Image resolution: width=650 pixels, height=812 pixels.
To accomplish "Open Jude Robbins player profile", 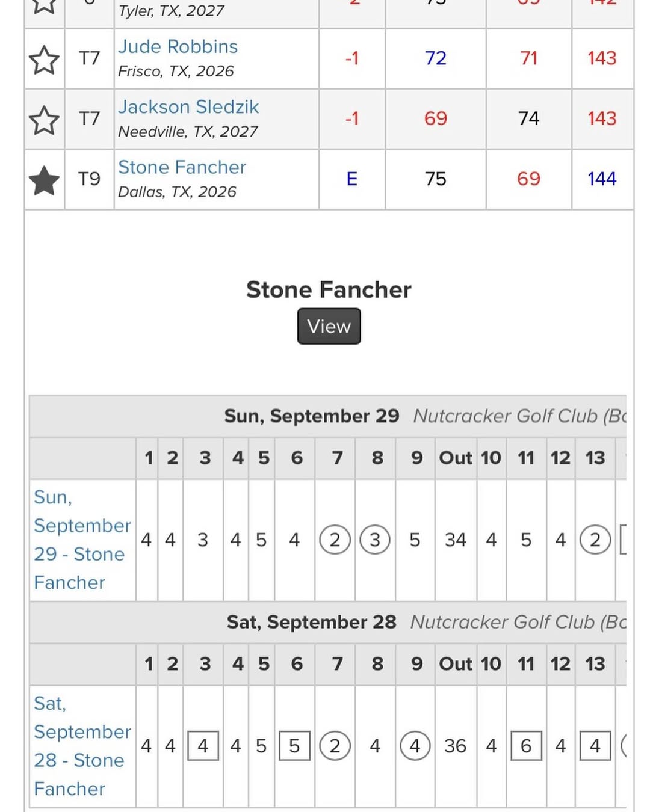I will pos(178,47).
